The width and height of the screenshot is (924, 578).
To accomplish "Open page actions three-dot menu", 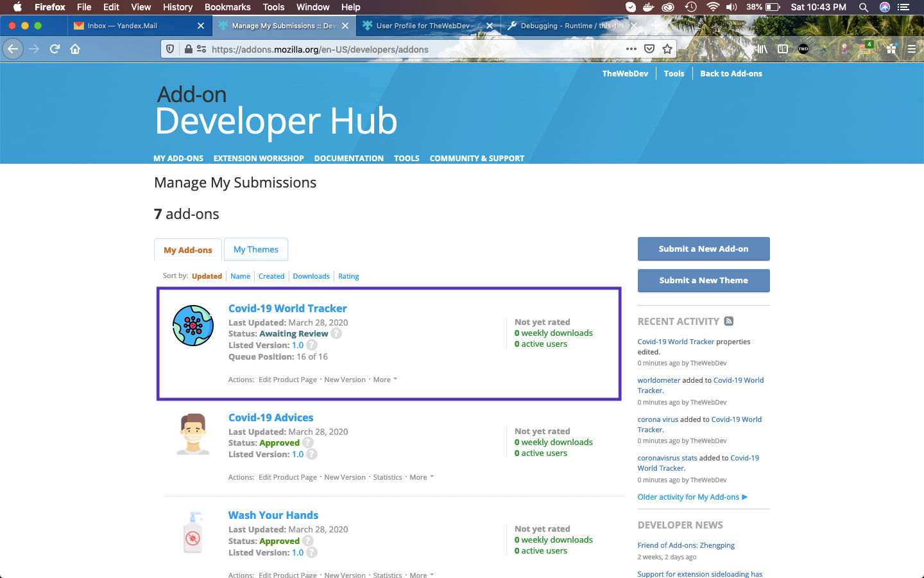I will 631,49.
